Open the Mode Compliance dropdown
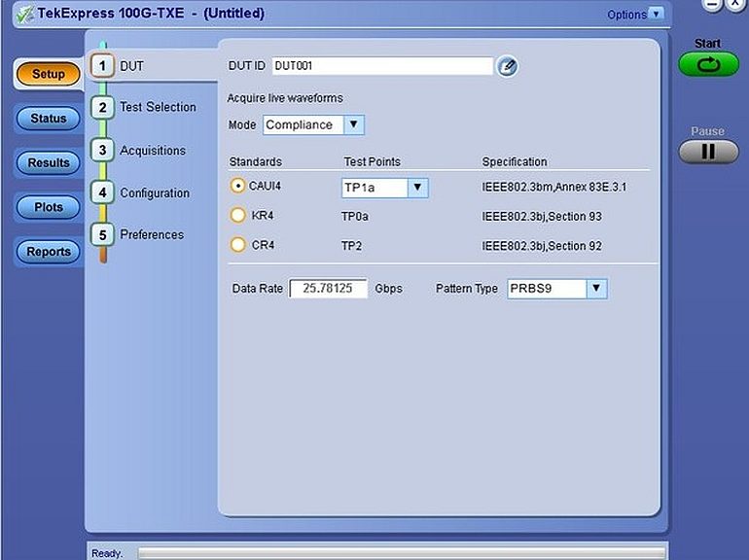749x560 pixels. (x=353, y=124)
